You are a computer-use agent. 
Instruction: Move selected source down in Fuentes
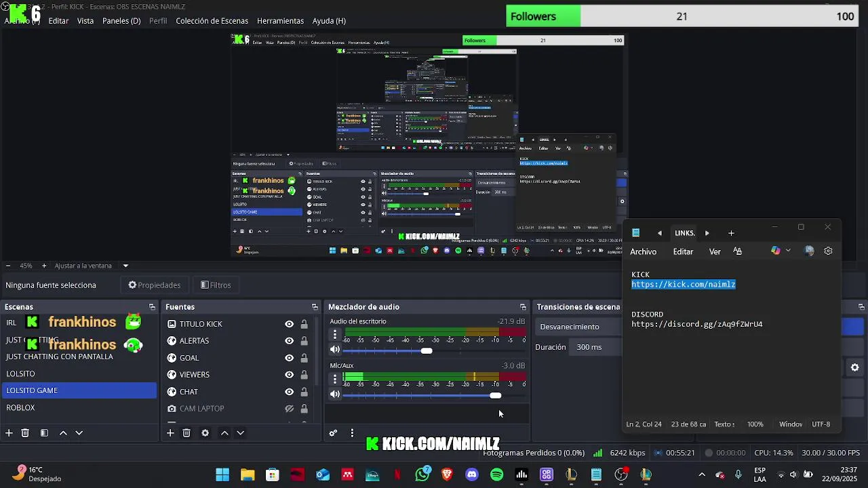(240, 433)
